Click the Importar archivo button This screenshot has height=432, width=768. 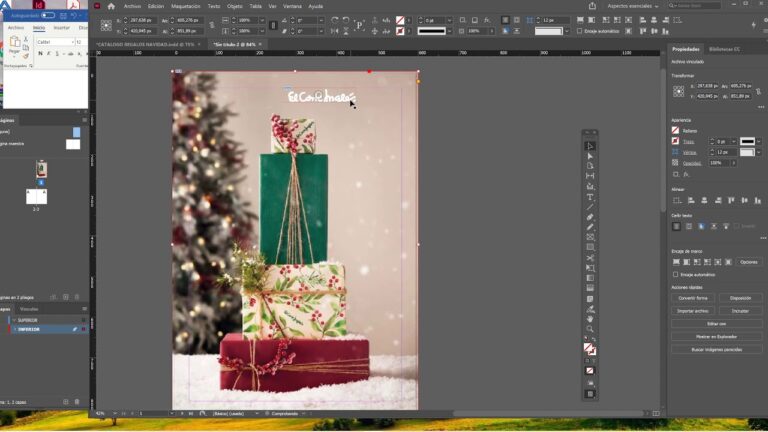693,311
